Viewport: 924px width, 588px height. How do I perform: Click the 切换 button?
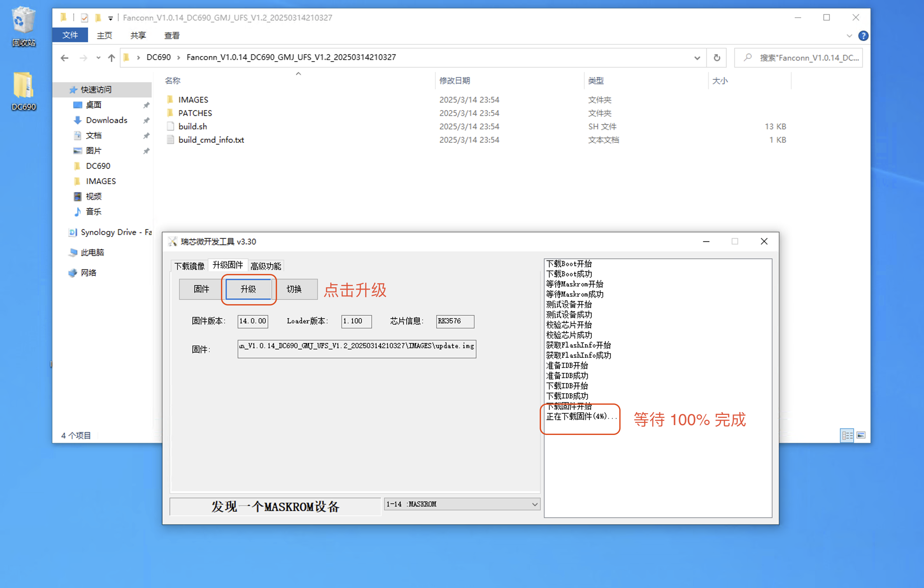[295, 289]
